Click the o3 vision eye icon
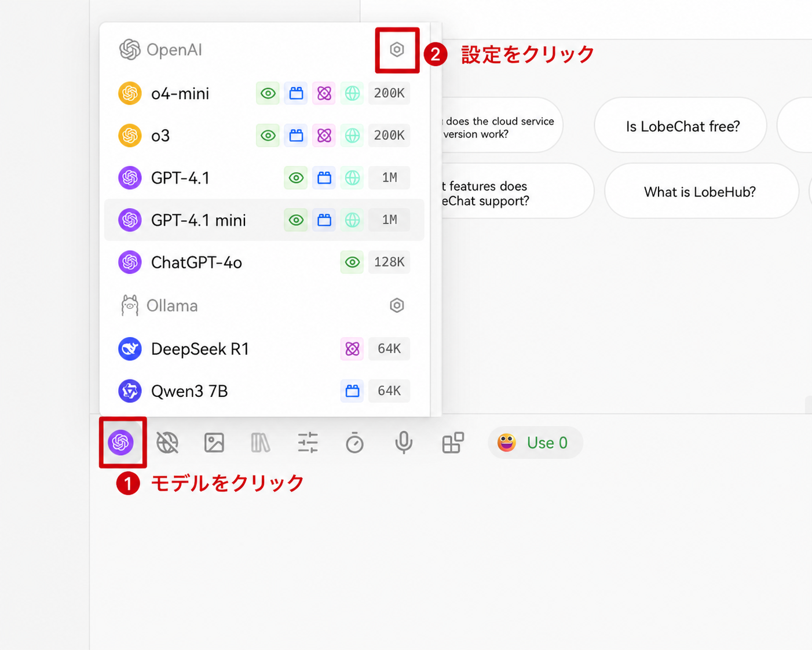The width and height of the screenshot is (812, 650). (x=268, y=136)
